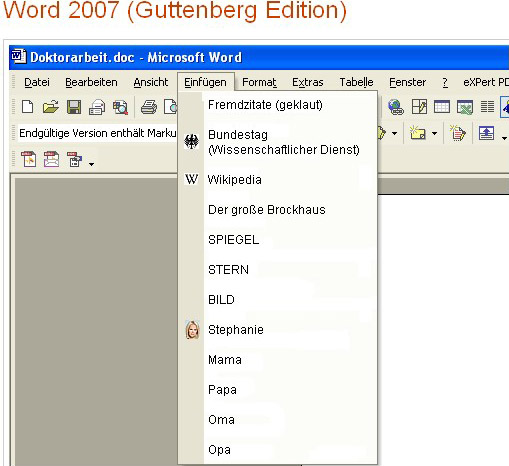Expand the PDF toolbar options arrow
The height and width of the screenshot is (466, 509).
[91, 164]
